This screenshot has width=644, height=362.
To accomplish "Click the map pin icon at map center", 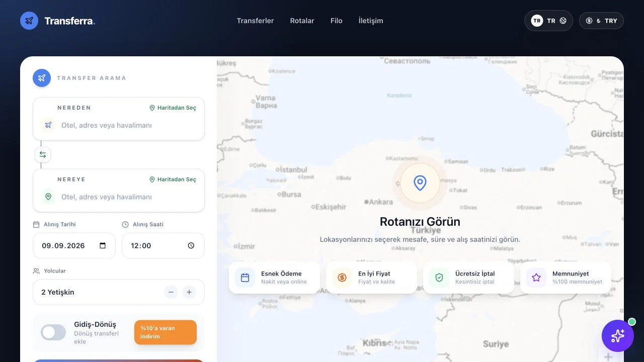I will point(420,183).
